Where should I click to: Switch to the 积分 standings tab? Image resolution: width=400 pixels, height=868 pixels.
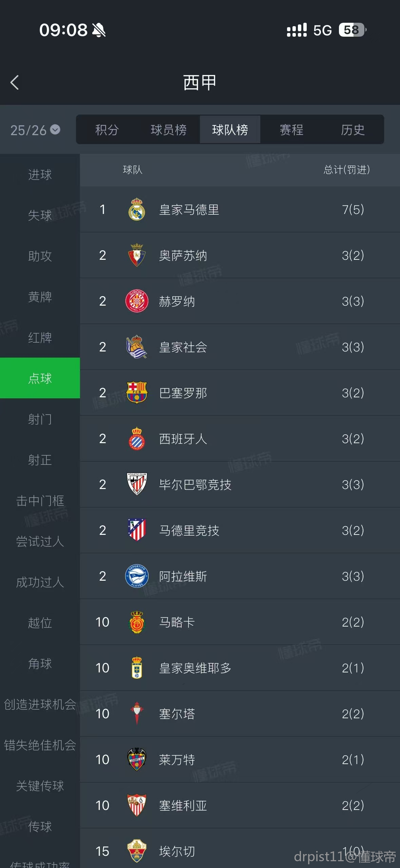(x=107, y=130)
